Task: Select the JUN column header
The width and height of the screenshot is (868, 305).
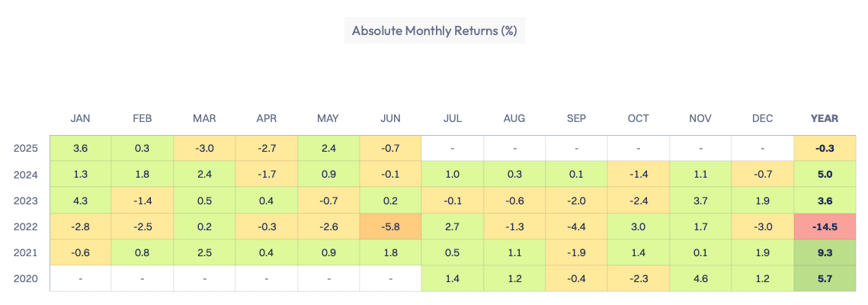Action: tap(390, 118)
